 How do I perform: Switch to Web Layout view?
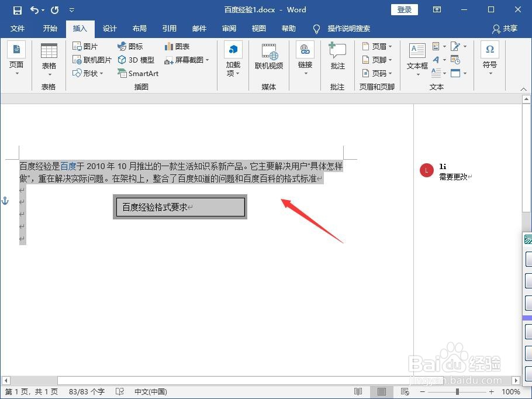(x=405, y=392)
